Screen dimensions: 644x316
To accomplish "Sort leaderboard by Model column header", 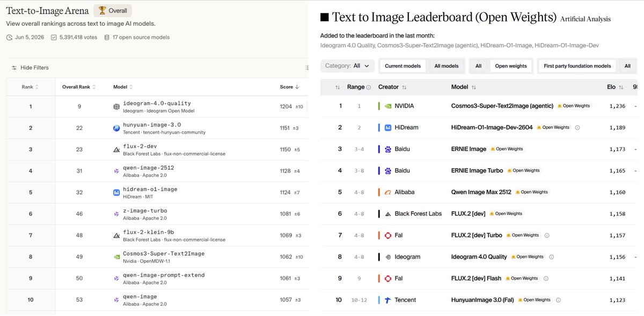I will tap(464, 87).
